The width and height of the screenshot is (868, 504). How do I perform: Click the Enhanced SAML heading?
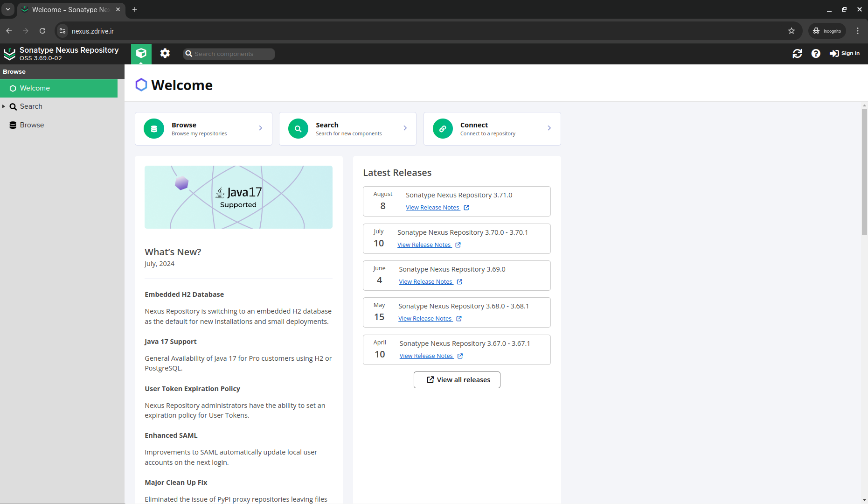point(171,435)
